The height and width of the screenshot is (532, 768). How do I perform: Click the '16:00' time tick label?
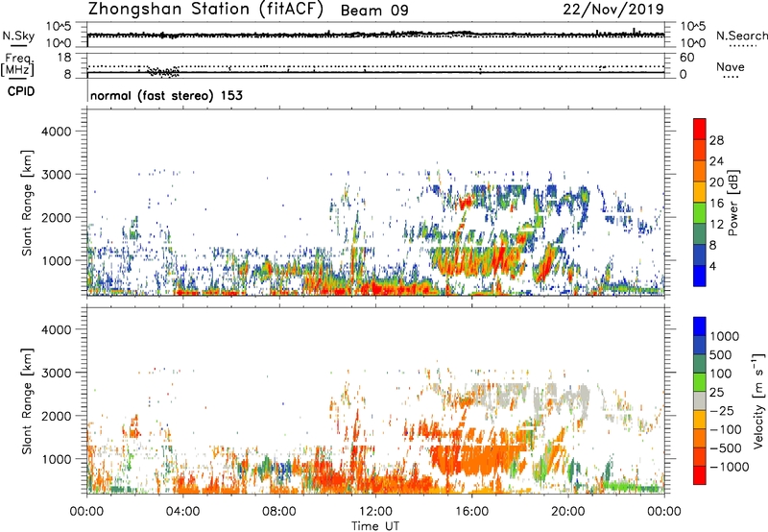471,512
